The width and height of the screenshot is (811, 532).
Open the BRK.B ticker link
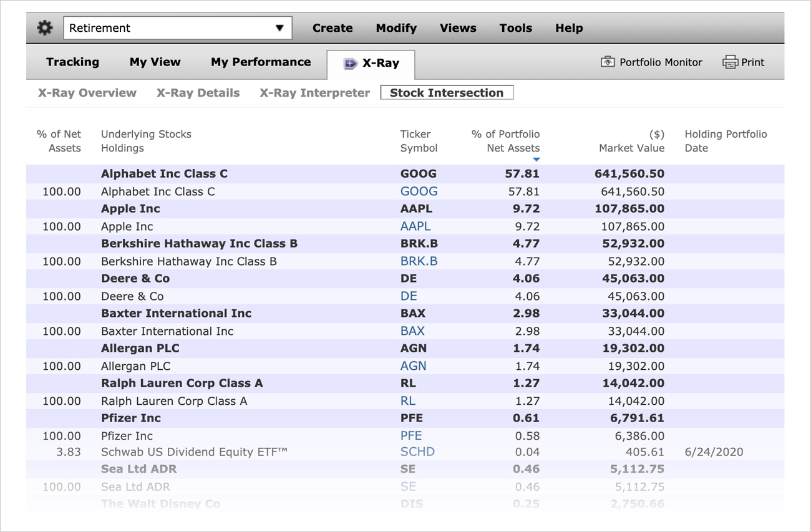[419, 261]
